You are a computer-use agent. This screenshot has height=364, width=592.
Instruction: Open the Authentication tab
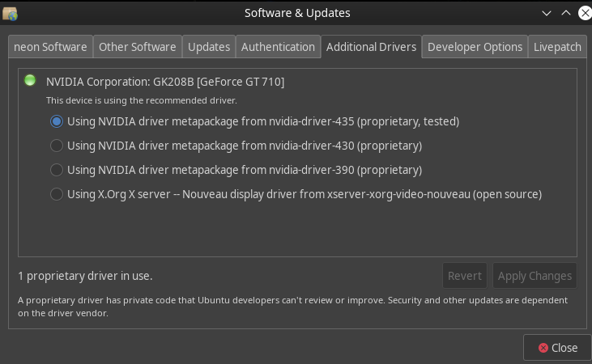tap(278, 47)
